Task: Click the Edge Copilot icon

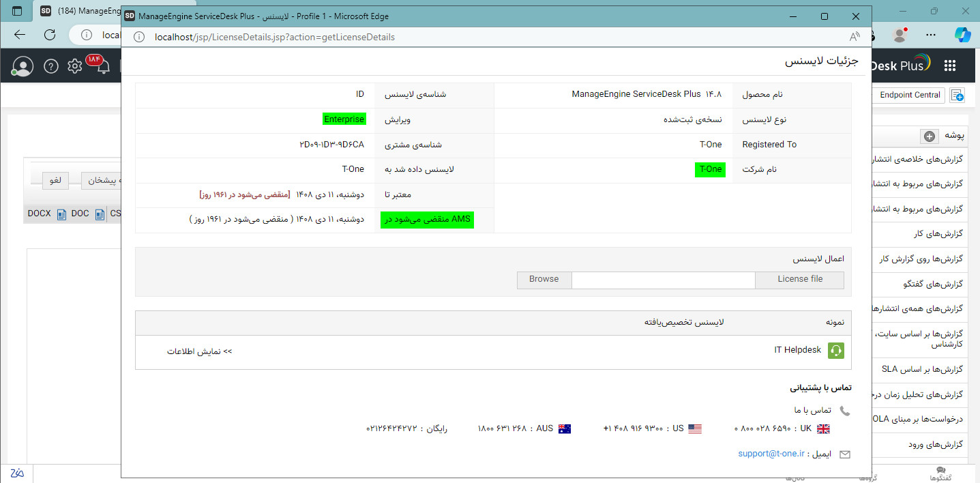Action: (x=962, y=35)
